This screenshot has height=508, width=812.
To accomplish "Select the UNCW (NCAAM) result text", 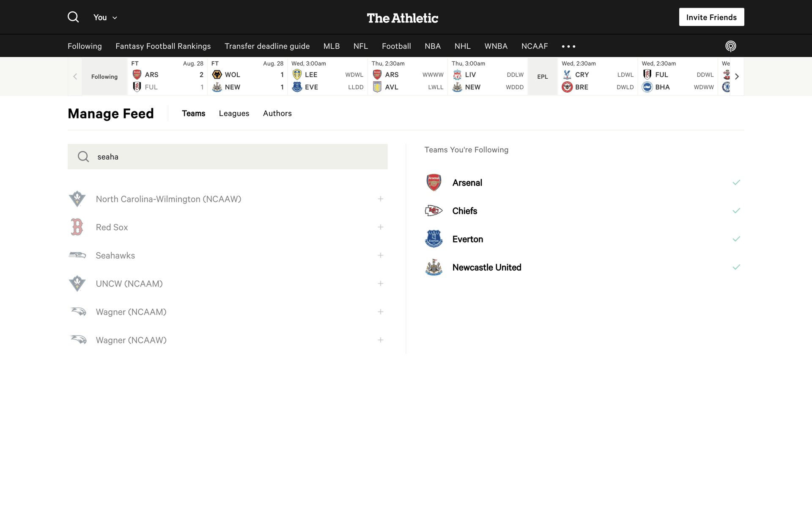I will point(129,284).
